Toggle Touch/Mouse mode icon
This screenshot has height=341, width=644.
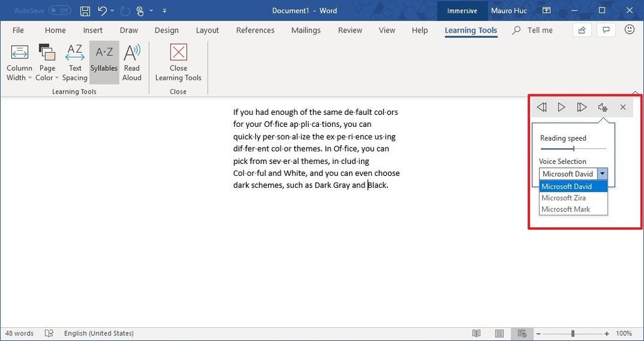pos(140,11)
